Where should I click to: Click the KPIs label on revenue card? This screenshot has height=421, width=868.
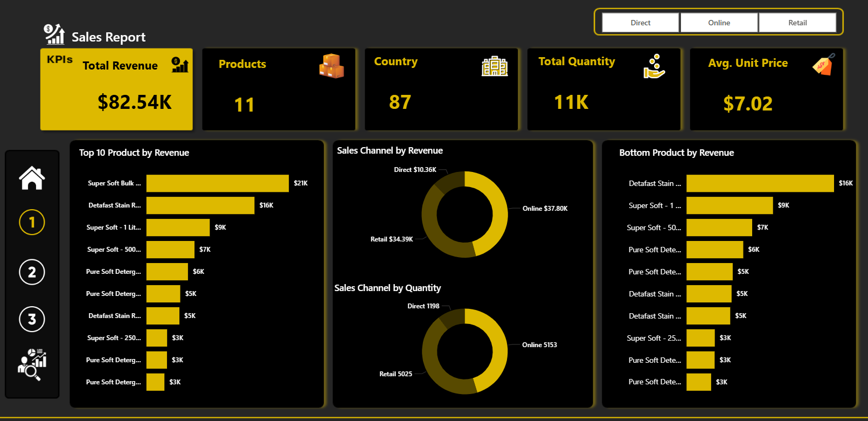click(60, 59)
